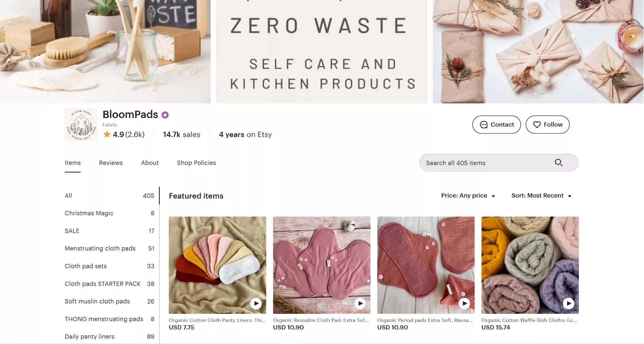Play video on Panty Liners listing
This screenshot has width=644, height=344.
[256, 303]
